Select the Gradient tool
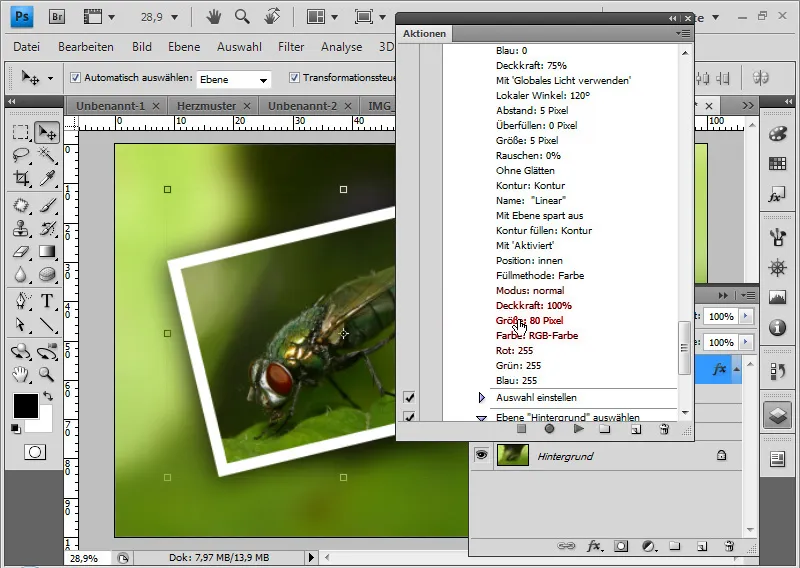Viewport: 800px width, 568px height. click(x=47, y=252)
